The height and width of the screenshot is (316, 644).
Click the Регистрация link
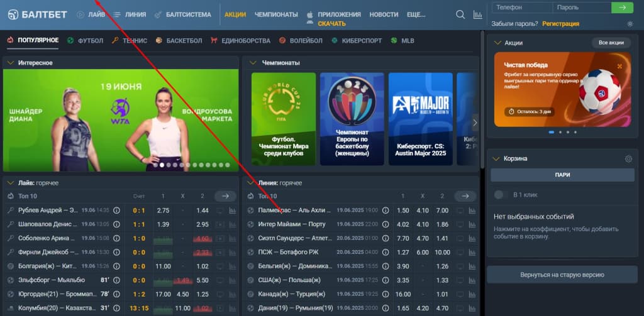pyautogui.click(x=560, y=24)
